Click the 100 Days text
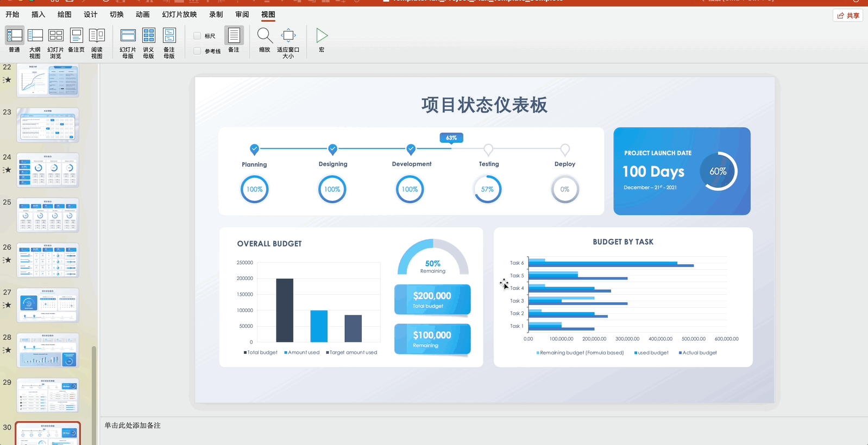This screenshot has width=868, height=445. (653, 171)
